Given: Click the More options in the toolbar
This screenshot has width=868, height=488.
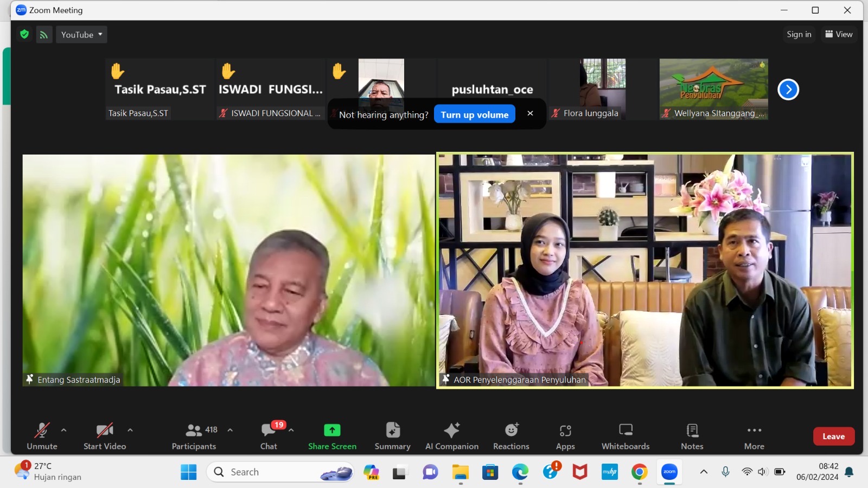Looking at the screenshot, I should click(x=754, y=435).
